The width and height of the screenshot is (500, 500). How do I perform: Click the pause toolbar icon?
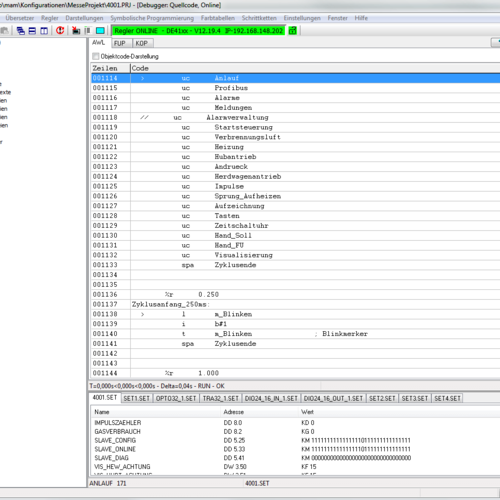[x=88, y=31]
